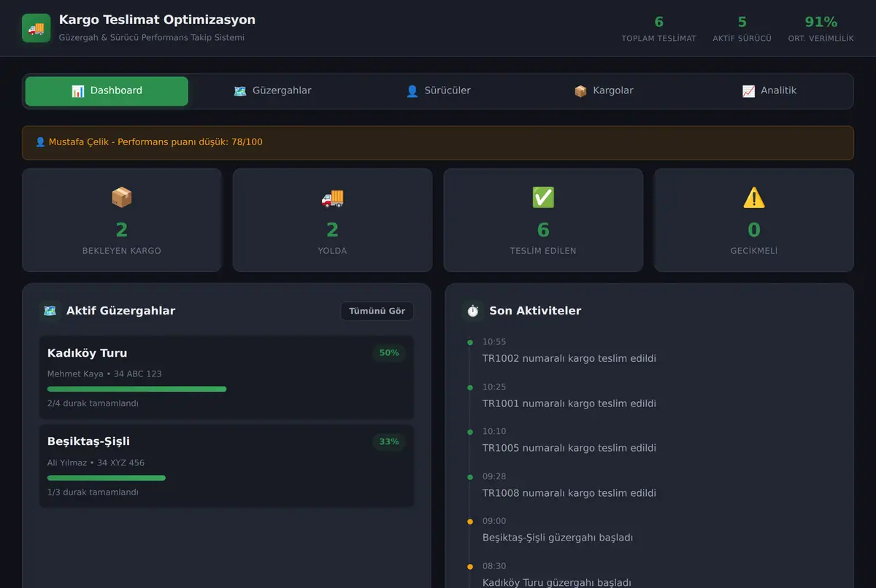Viewport: 876px width, 588px height.
Task: Open the Beşiktaş-Şişli route title
Action: click(x=88, y=441)
